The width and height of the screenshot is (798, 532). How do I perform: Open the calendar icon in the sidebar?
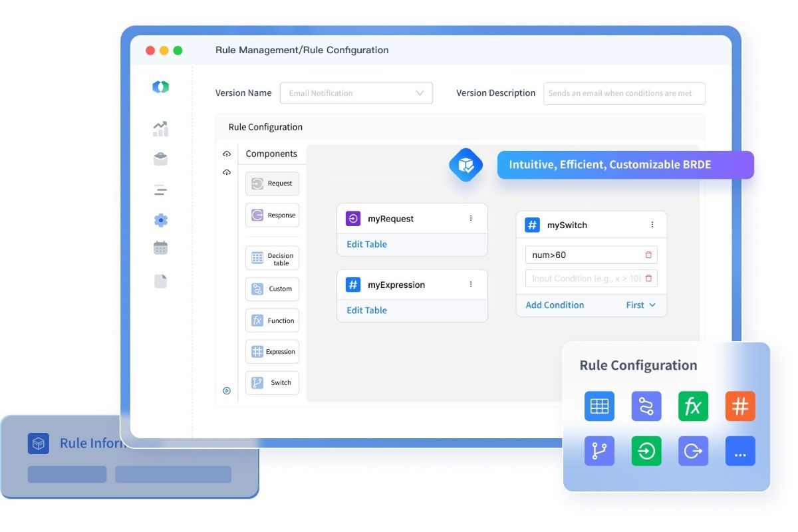tap(160, 247)
